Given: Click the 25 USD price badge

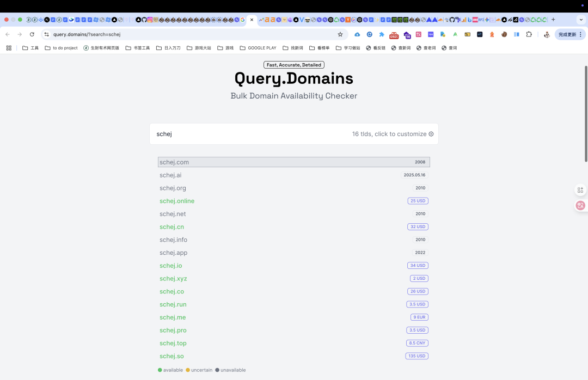Looking at the screenshot, I should [418, 201].
